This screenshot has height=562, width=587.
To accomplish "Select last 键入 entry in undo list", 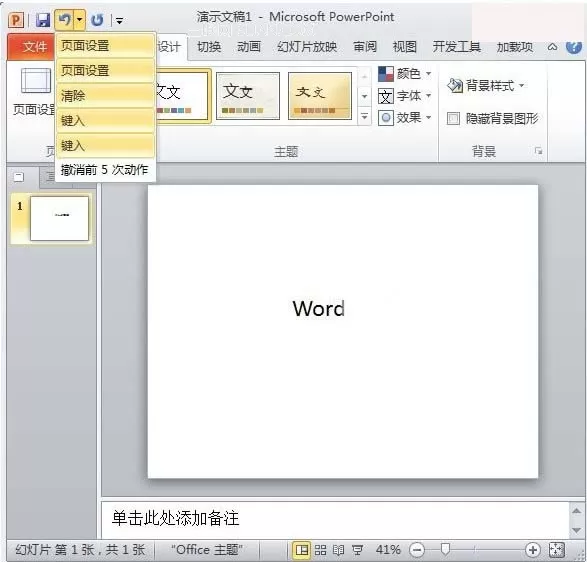I will pos(105,145).
